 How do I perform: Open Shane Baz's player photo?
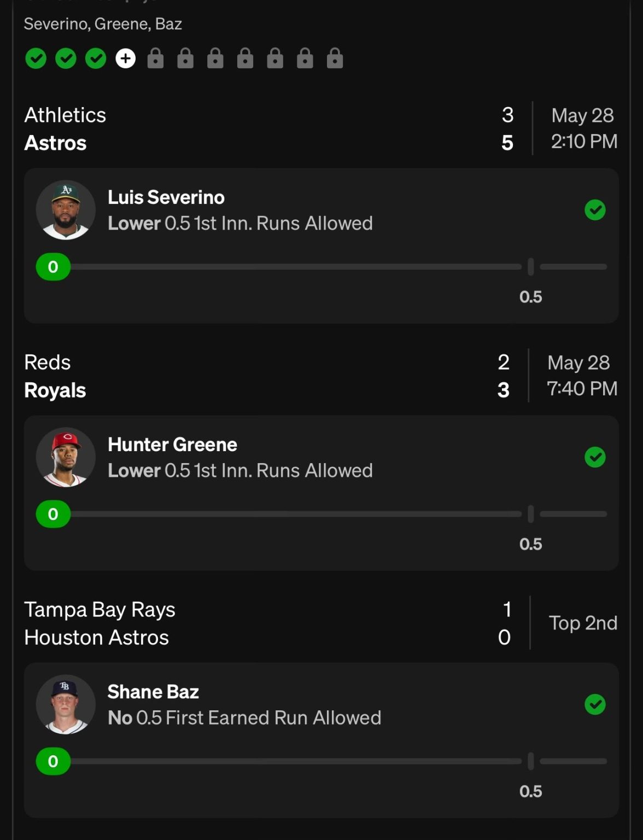click(x=66, y=704)
